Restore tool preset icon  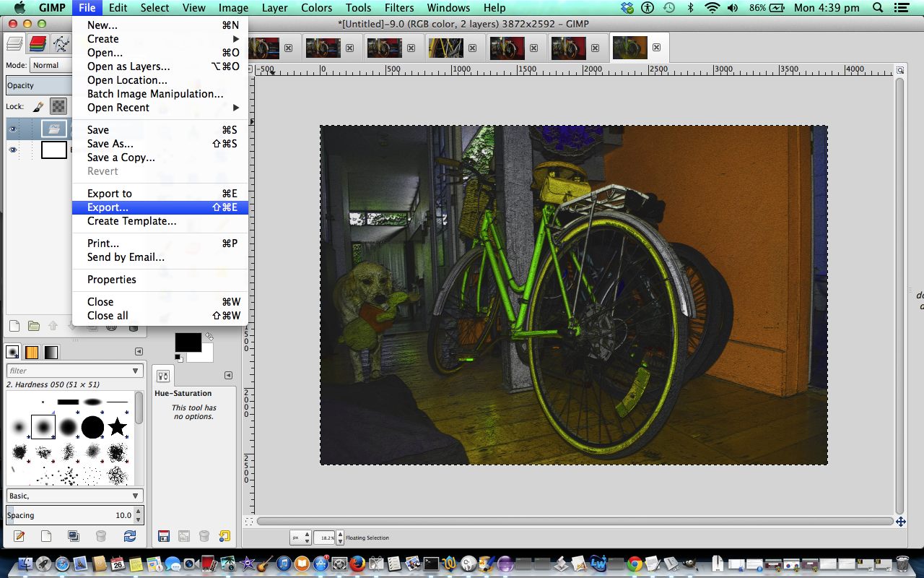(184, 536)
